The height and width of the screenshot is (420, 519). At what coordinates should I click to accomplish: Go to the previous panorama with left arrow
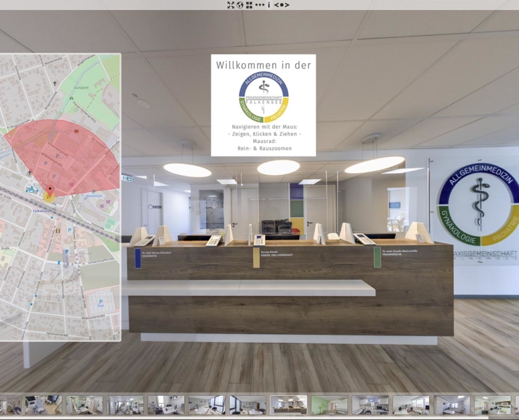pos(276,5)
